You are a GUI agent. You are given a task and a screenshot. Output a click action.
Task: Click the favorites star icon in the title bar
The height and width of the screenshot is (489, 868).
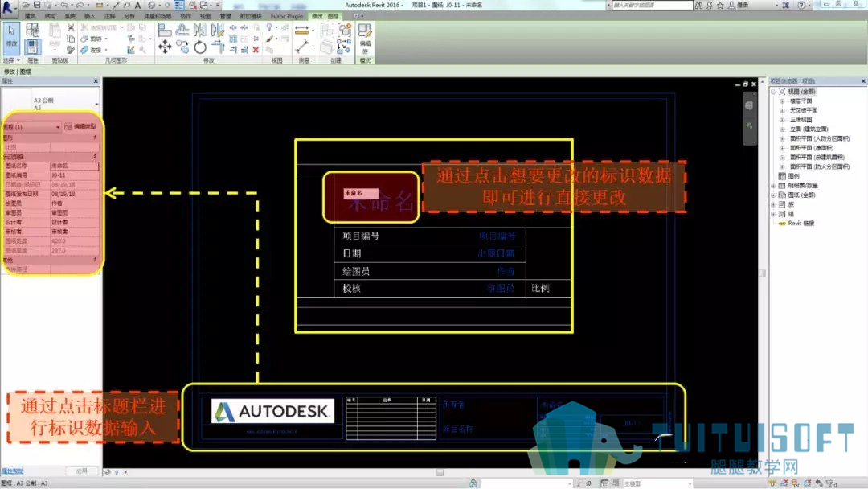[720, 5]
